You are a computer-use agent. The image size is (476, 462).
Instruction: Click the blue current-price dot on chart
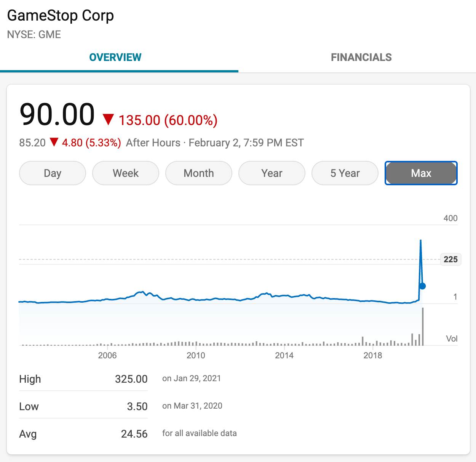(422, 286)
